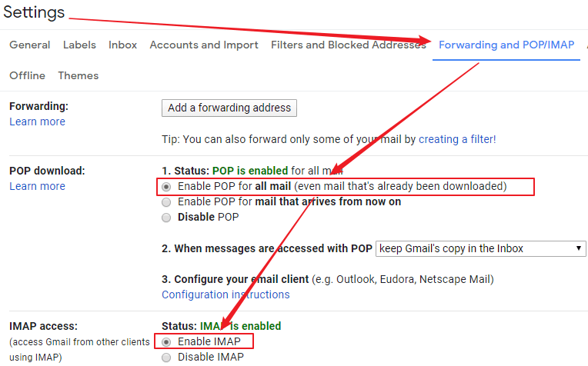The height and width of the screenshot is (366, 588).
Task: Switch to the Labels tab
Action: 79,45
